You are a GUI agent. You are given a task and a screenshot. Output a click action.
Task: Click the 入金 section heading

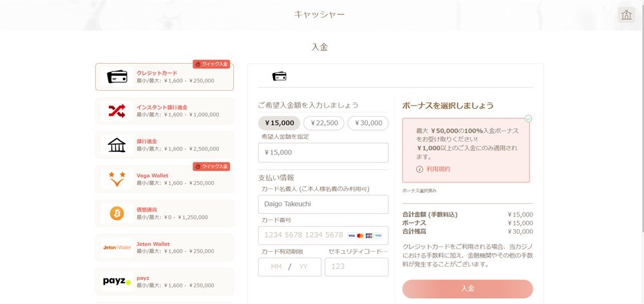point(319,47)
